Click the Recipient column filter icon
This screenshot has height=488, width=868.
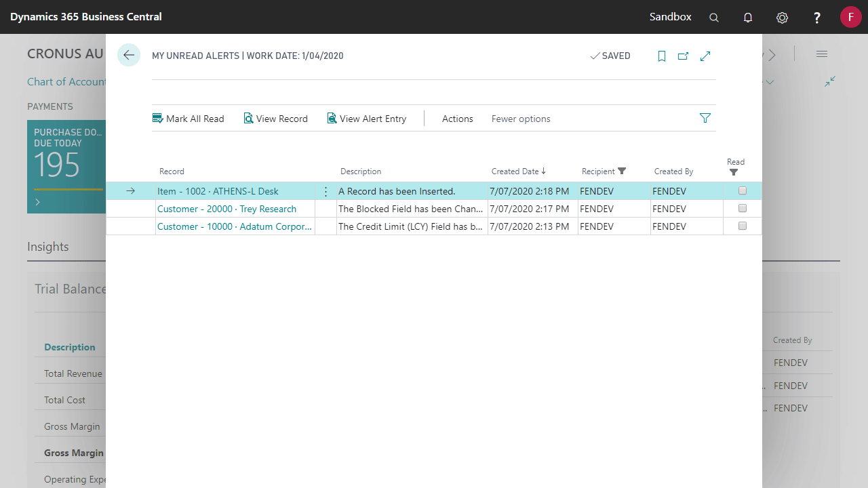(x=622, y=171)
